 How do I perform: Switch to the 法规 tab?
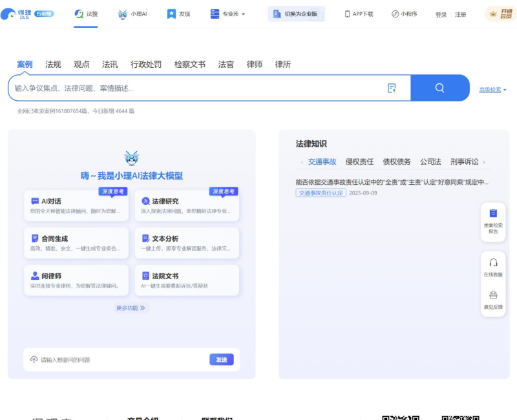[52, 64]
